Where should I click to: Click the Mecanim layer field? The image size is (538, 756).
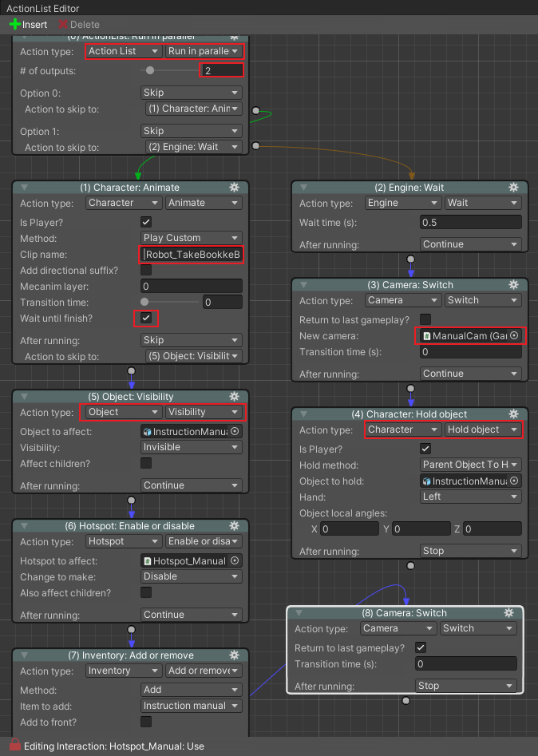click(192, 287)
